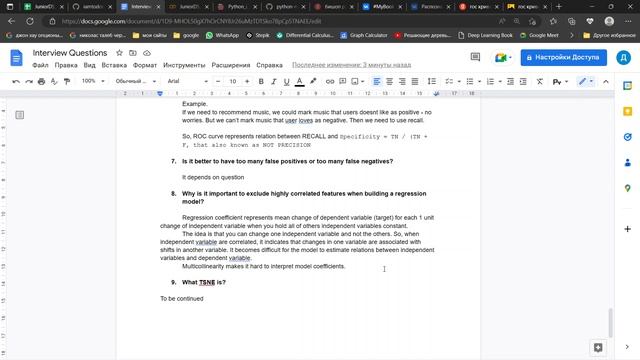Refresh the page in the browser

(30, 21)
